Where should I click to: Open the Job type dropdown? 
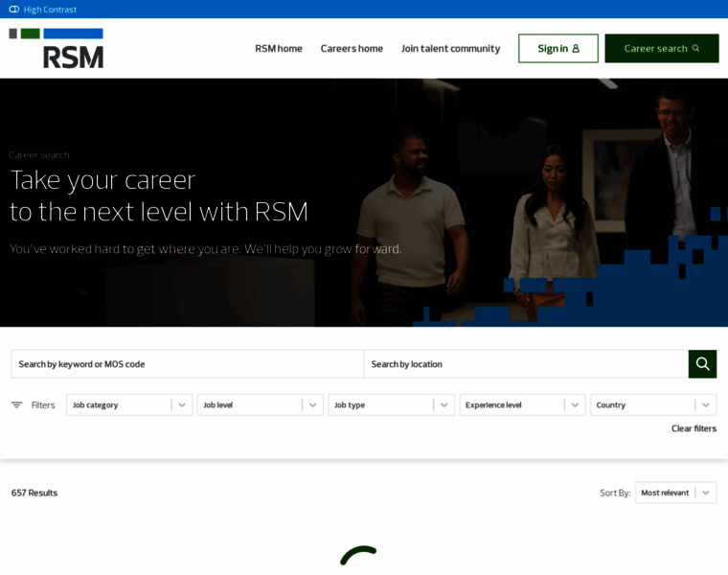(392, 405)
